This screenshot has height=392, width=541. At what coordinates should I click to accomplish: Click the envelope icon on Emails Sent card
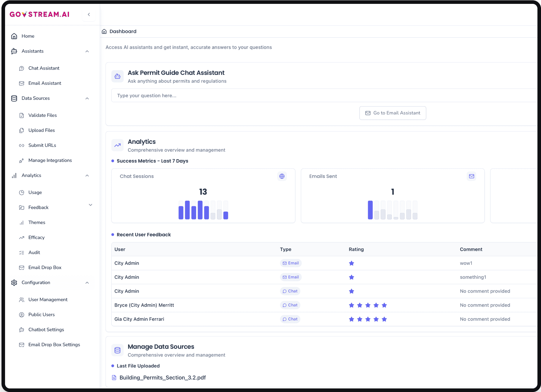coord(471,176)
